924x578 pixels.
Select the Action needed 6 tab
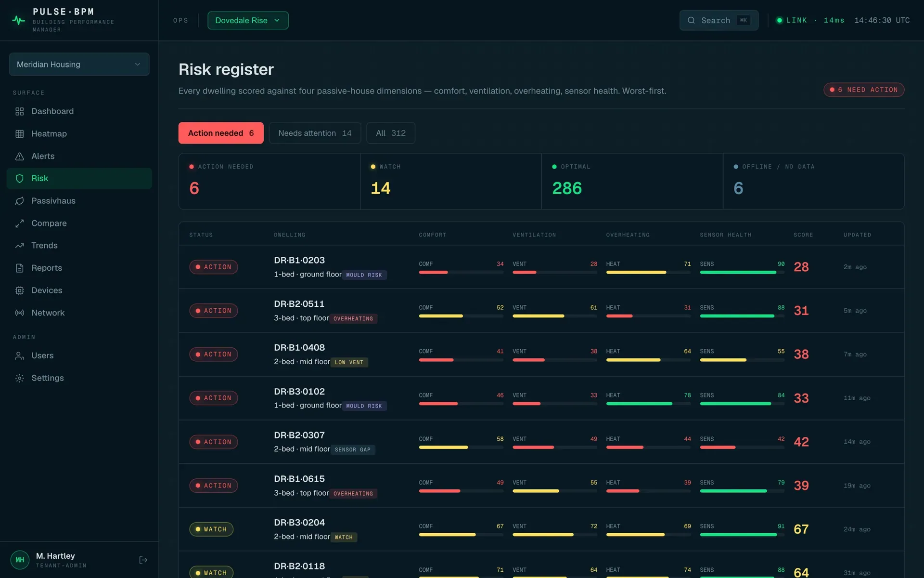pos(221,133)
